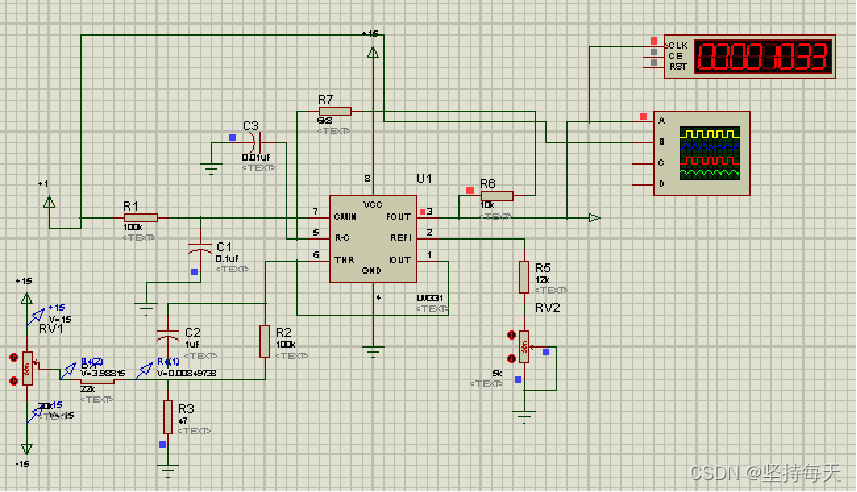
Task: Select ground symbol under C1
Action: point(146,309)
